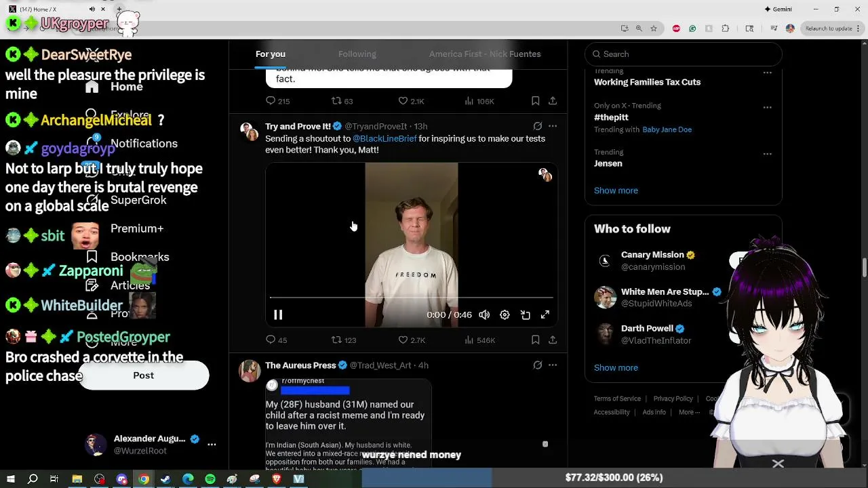This screenshot has width=868, height=488.
Task: Open options for Jensen trend
Action: pyautogui.click(x=767, y=154)
